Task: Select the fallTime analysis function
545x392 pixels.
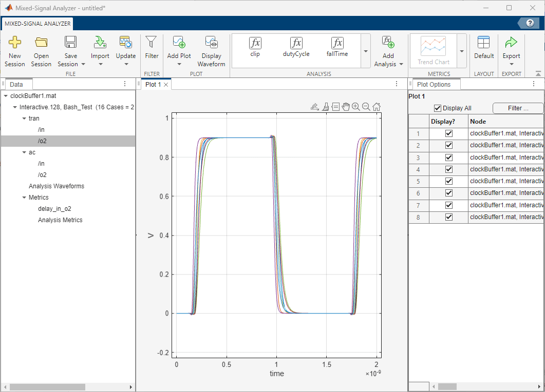Action: click(337, 48)
